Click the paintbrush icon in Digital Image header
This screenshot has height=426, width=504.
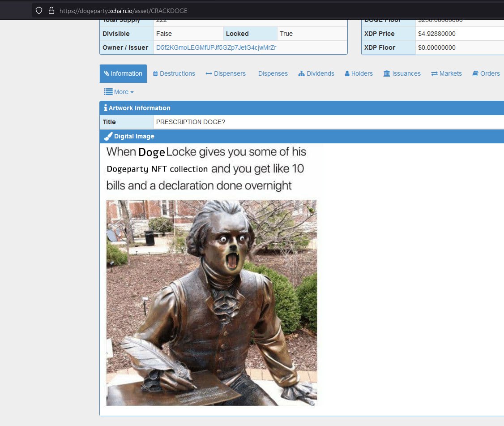[x=108, y=137]
